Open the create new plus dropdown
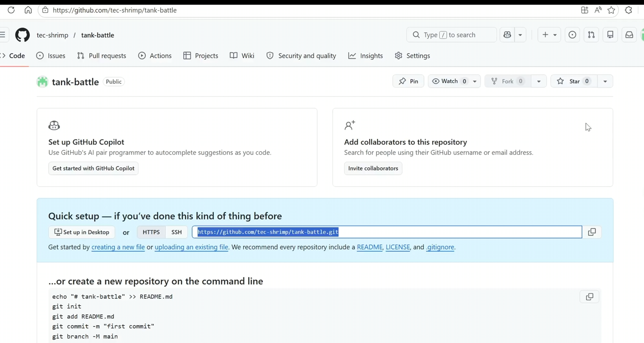Image resolution: width=644 pixels, height=343 pixels. coord(549,35)
